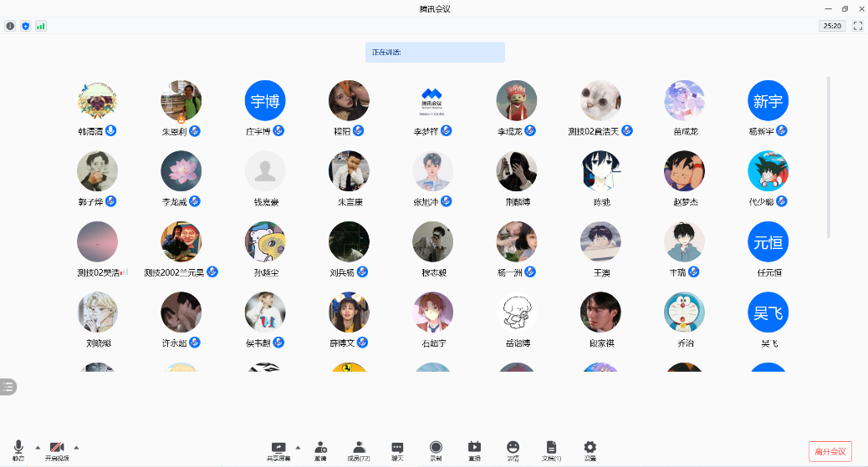The height and width of the screenshot is (467, 868).
Task: Open the Invite (邀请) panel
Action: (x=320, y=451)
